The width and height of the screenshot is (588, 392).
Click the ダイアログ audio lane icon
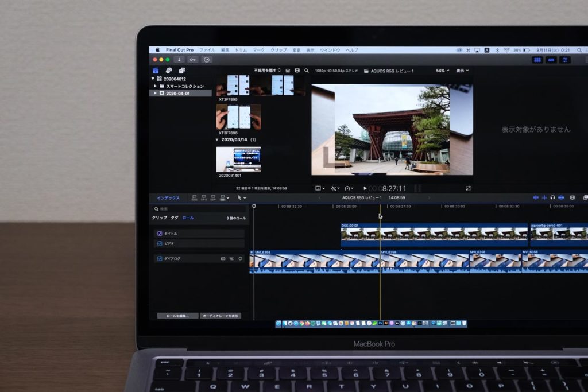223,259
